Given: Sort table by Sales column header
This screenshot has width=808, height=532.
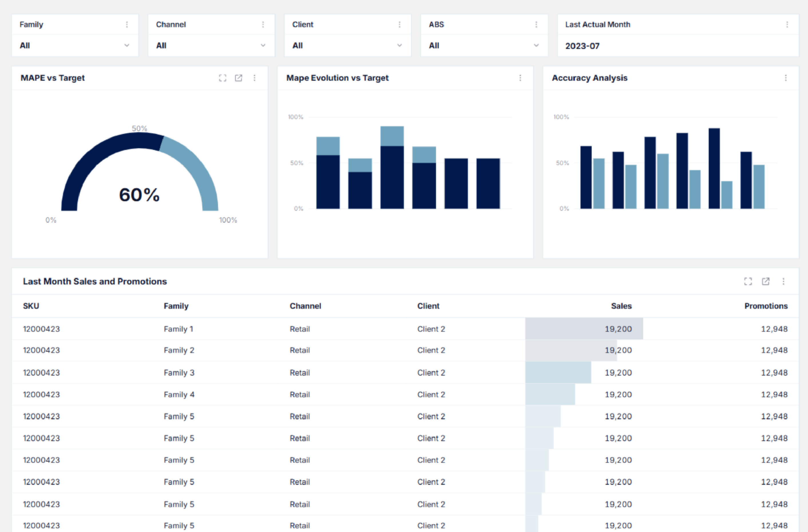Looking at the screenshot, I should pos(621,306).
